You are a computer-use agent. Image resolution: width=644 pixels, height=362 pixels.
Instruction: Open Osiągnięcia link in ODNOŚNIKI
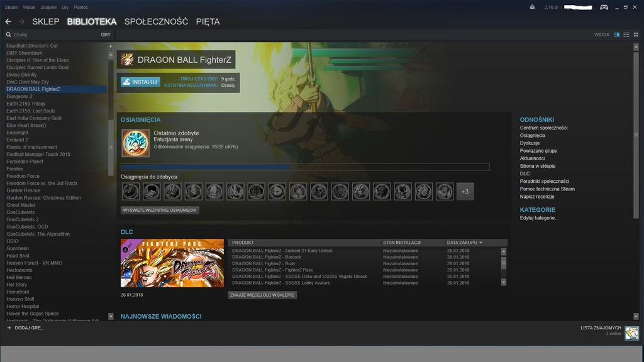tap(532, 136)
